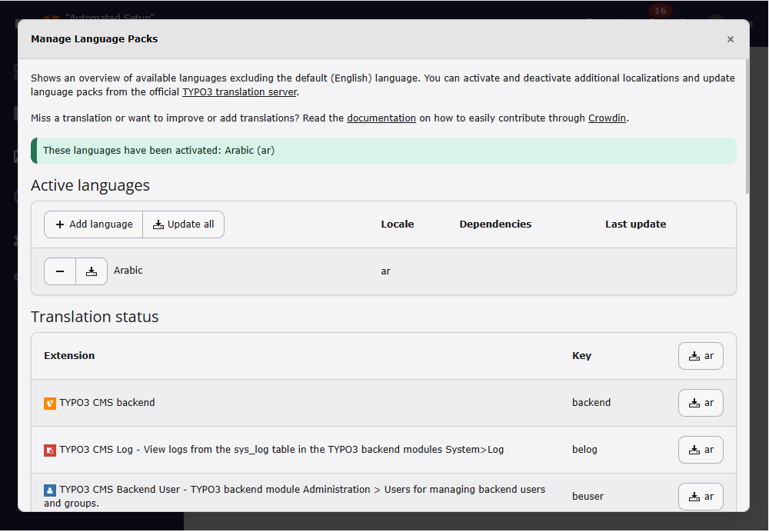The image size is (769, 532).
Task: Follow the Crowdin link
Action: 607,118
